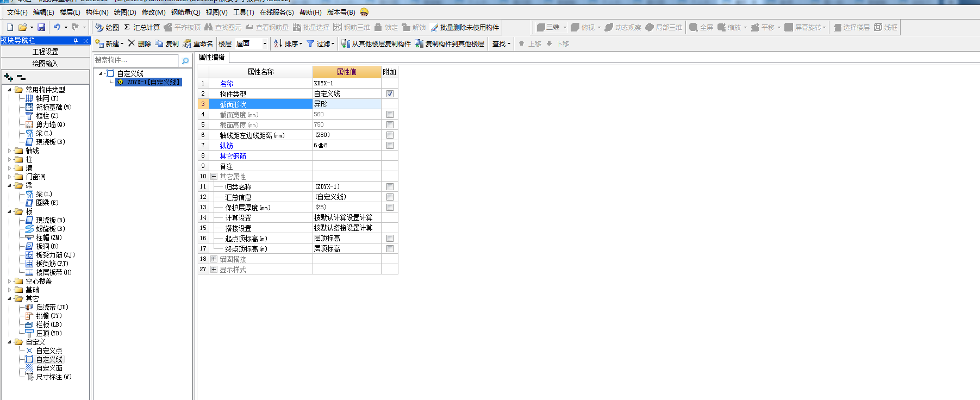Open the 工具(T) menu
The image size is (980, 400).
pos(244,12)
